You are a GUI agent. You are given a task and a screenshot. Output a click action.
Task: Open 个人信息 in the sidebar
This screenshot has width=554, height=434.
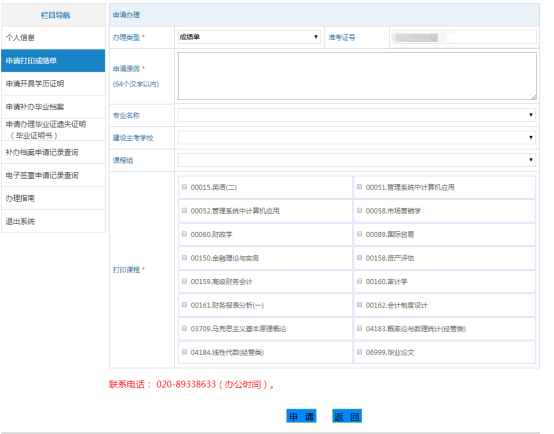click(x=53, y=37)
